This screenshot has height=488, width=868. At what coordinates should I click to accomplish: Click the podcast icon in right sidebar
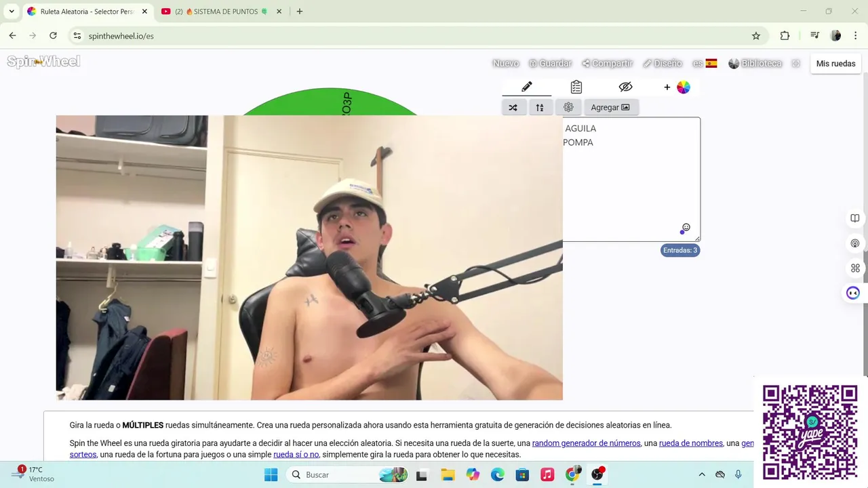tap(855, 243)
